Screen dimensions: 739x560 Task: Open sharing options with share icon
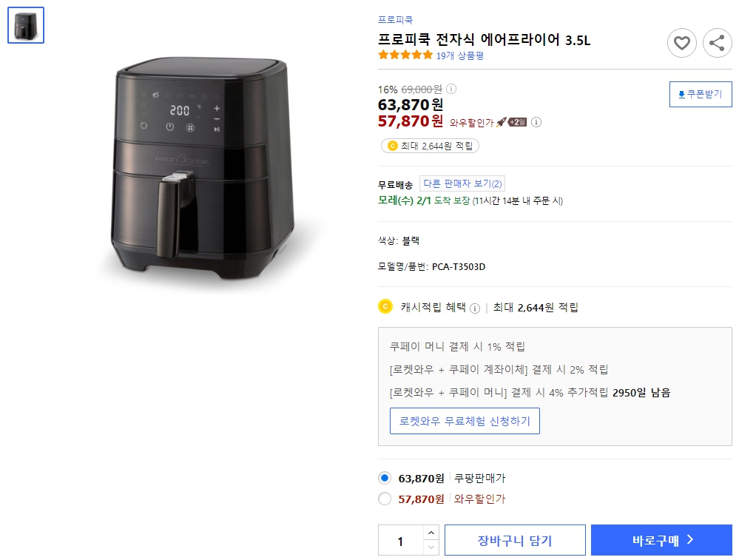[716, 43]
